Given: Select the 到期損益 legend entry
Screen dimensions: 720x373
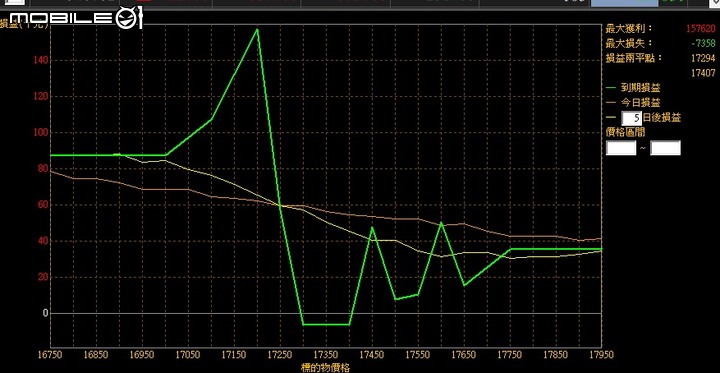Looking at the screenshot, I should point(641,87).
